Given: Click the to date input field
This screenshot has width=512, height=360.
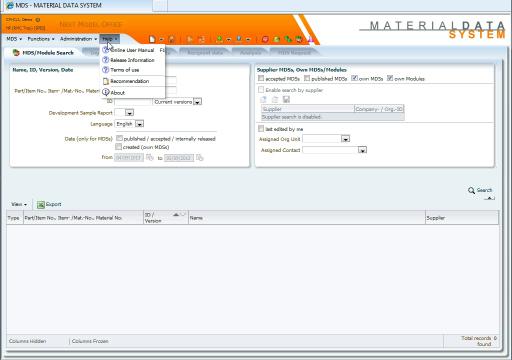Looking at the screenshot, I should [179, 158].
